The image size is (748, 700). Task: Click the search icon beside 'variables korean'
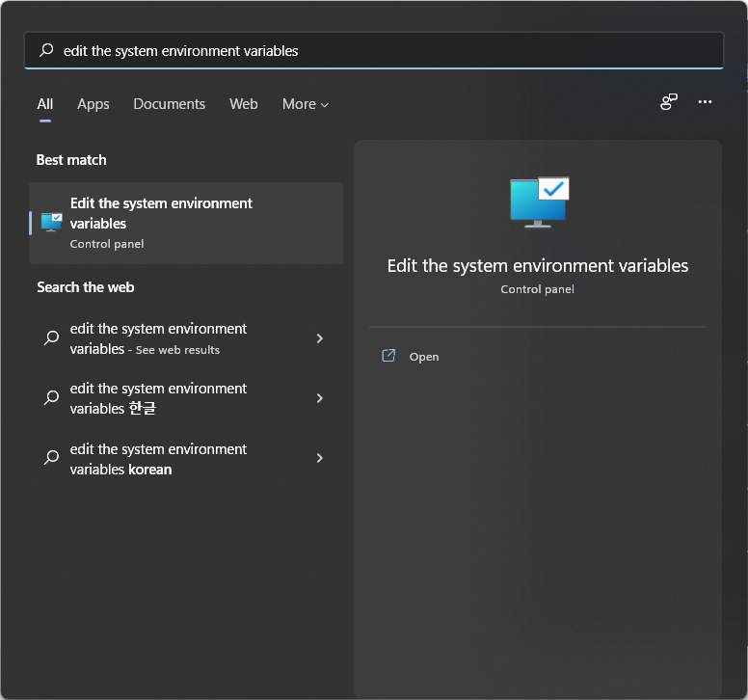51,458
